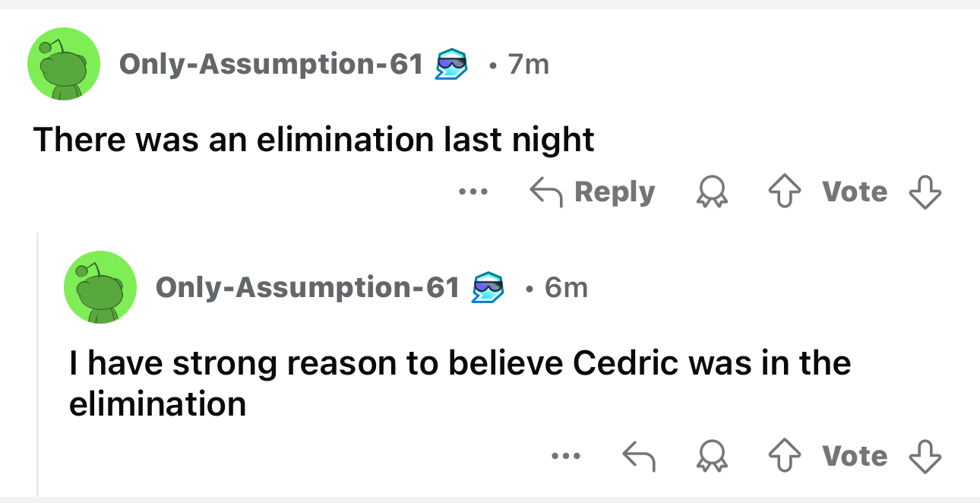Select the comment text about Cedric
This screenshot has height=503, width=980.
pos(460,383)
